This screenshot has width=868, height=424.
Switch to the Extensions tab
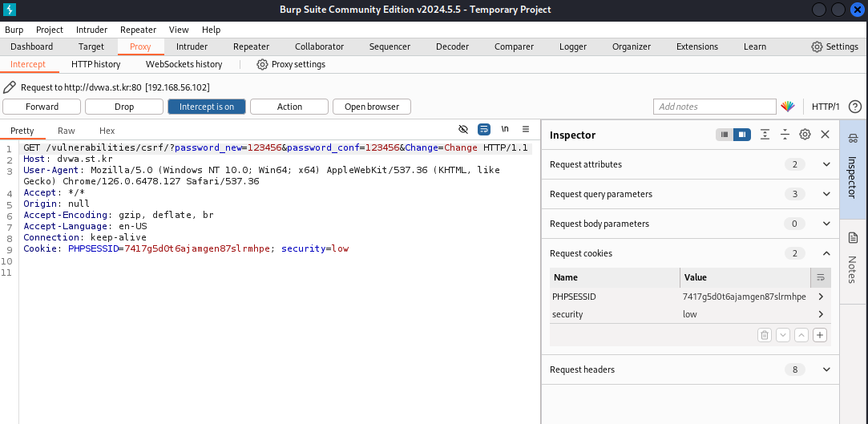click(697, 46)
